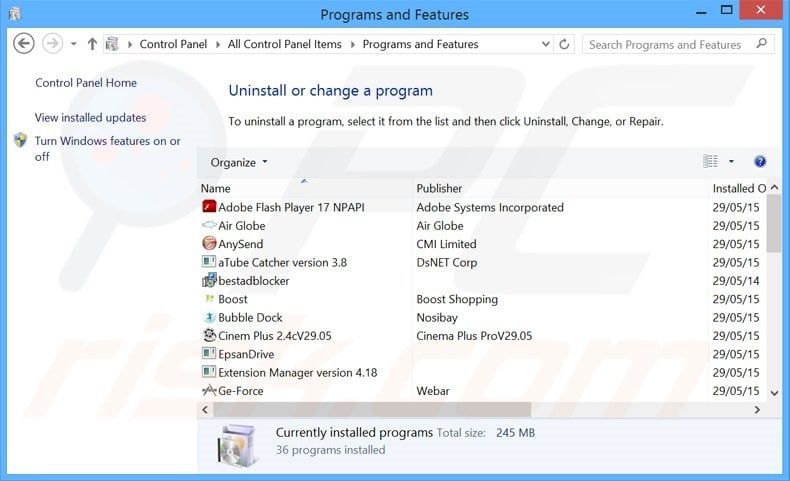
Task: Click the window system icon in title bar
Action: (15, 14)
